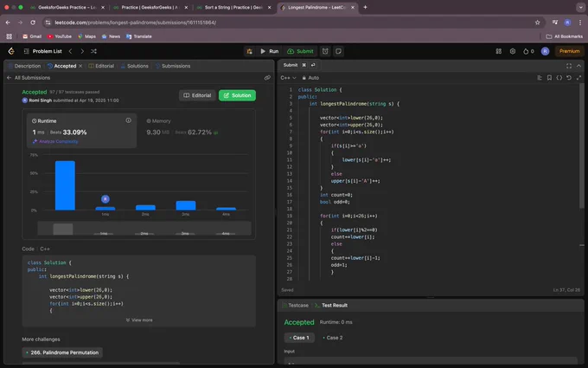Close the Accepted tab
588x368 pixels.
80,66
